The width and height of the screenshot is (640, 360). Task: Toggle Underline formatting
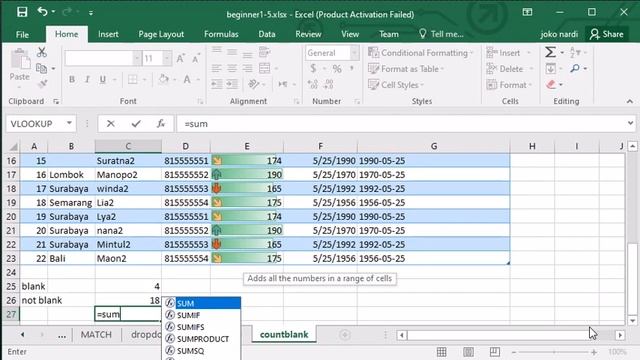point(102,79)
